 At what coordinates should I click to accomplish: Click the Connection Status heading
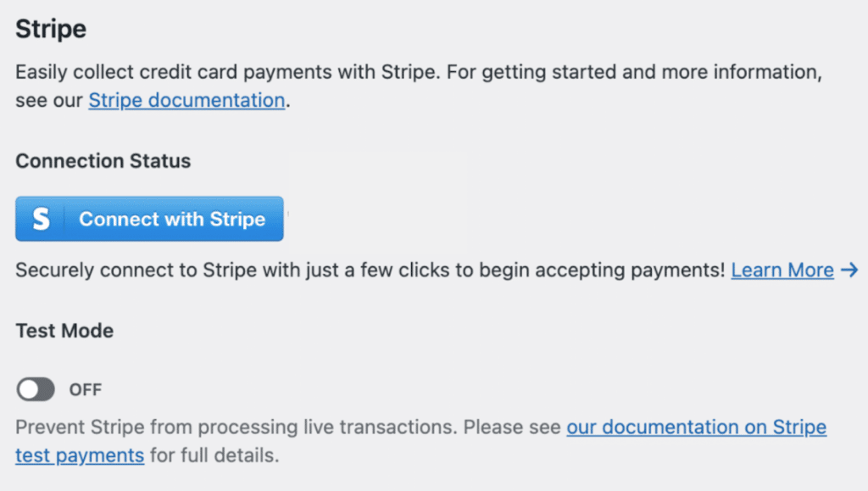(x=103, y=161)
